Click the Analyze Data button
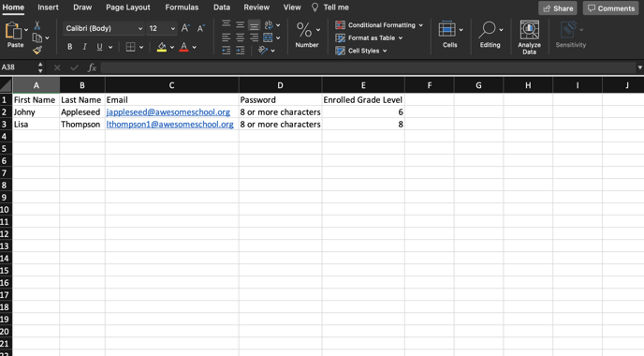This screenshot has width=644, height=356. point(530,37)
